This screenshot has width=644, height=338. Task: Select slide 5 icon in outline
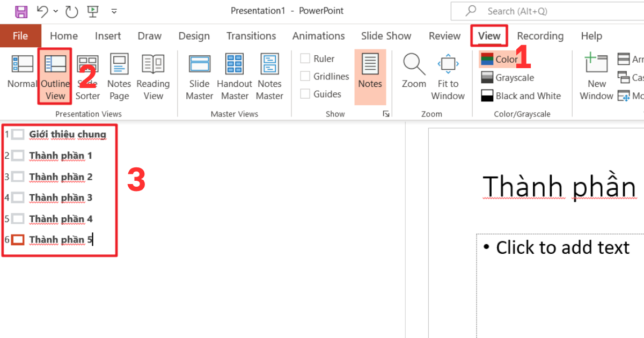18,219
